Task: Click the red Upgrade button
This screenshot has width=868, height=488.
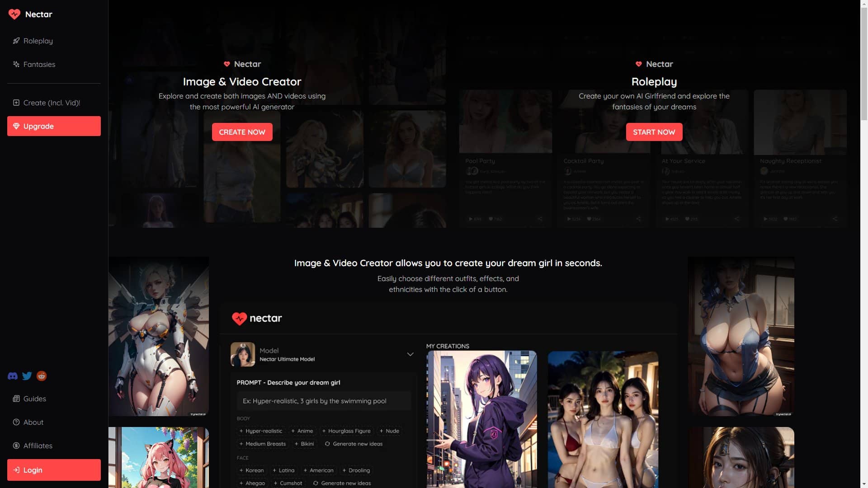Action: [x=54, y=126]
